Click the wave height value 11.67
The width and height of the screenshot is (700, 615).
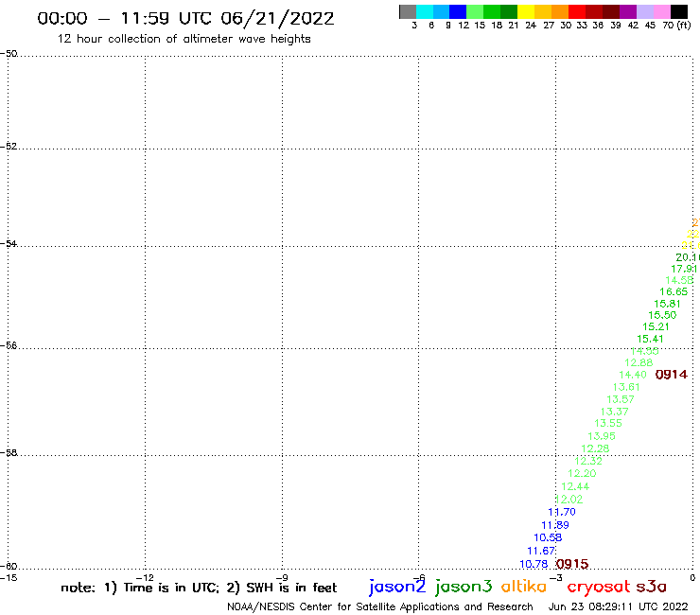tap(541, 551)
